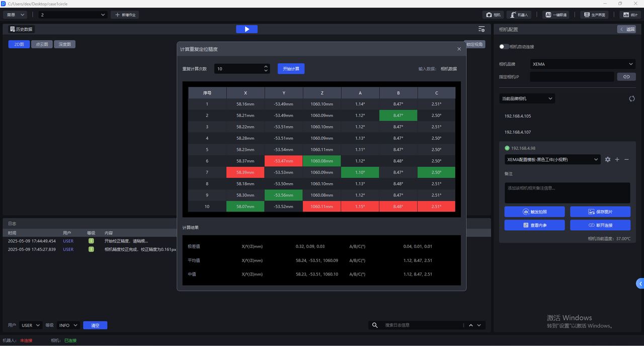Refresh the camera list
This screenshot has height=346, width=644.
click(632, 99)
